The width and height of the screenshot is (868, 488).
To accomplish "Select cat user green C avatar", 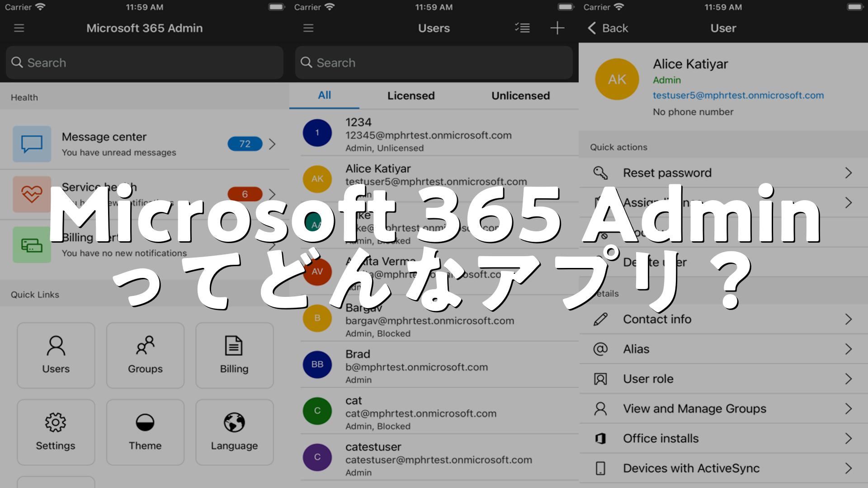I will click(x=317, y=411).
